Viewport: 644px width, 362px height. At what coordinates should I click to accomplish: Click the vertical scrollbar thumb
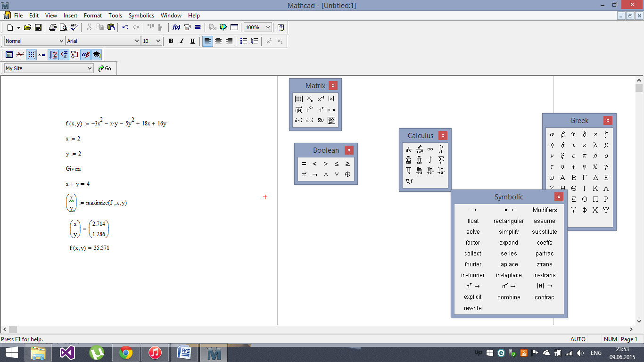click(639, 88)
